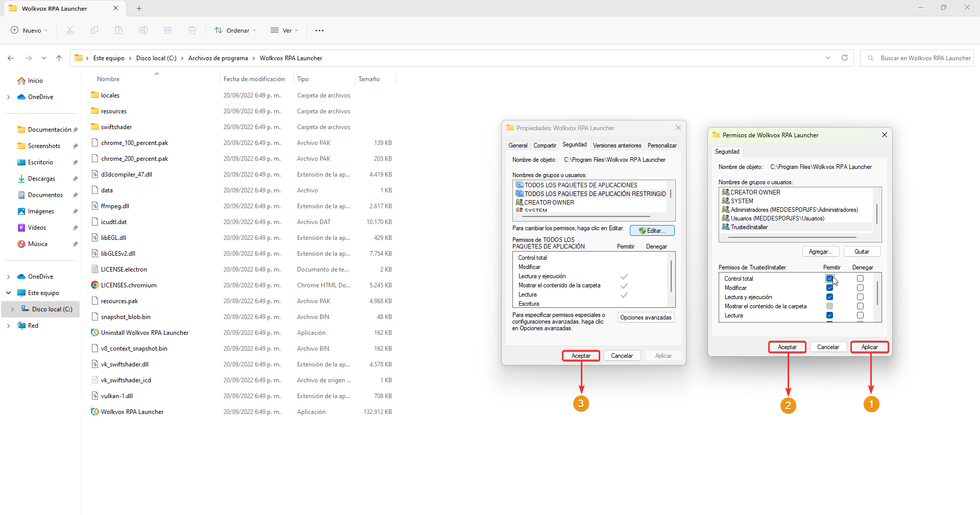Click Quitar button
980x515 pixels.
(862, 252)
